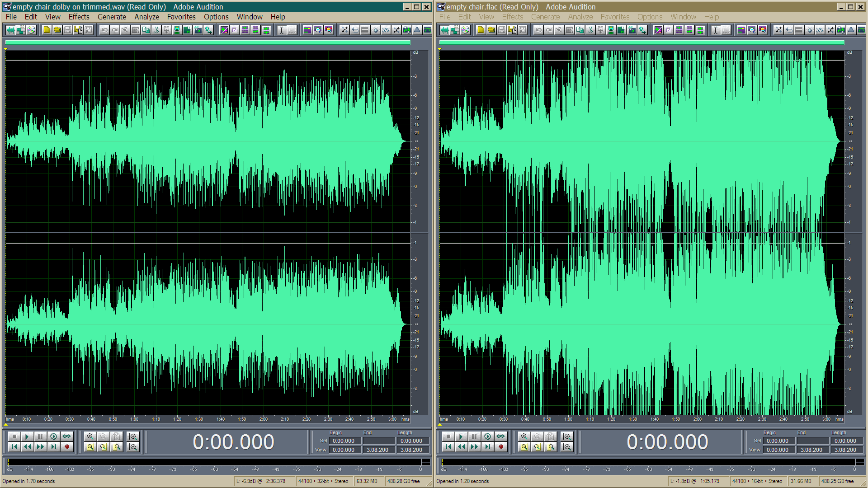Open Effects menu in left window
This screenshot has width=868, height=488.
coord(79,17)
